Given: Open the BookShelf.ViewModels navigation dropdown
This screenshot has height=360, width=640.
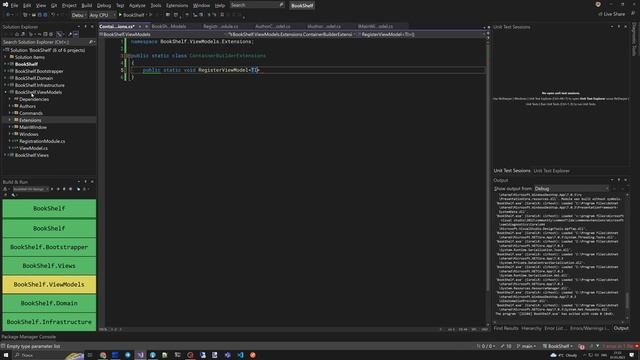Looking at the screenshot, I should (163, 34).
